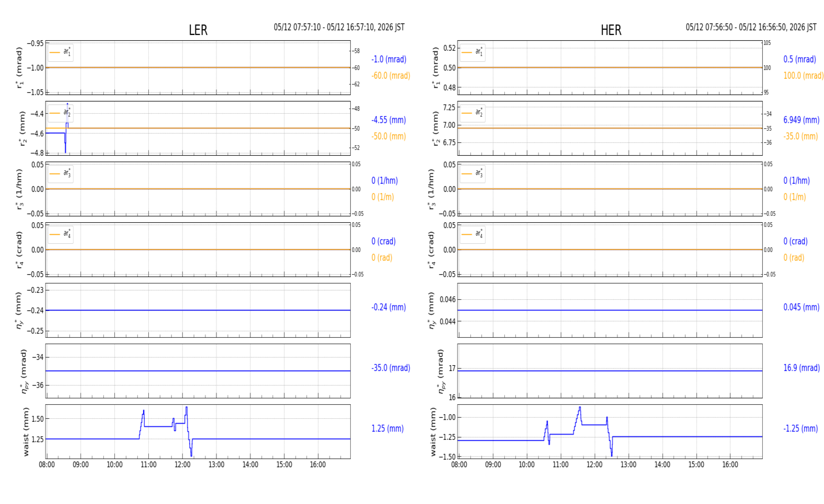Click the 08:00 tick on the LER time axis
This screenshot has height=504, width=824.
tap(47, 465)
